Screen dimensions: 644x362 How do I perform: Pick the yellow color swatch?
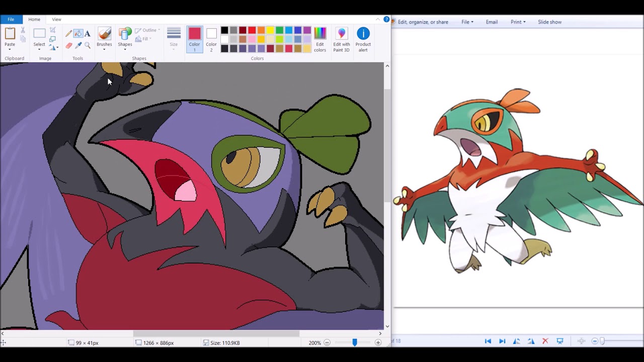270,30
